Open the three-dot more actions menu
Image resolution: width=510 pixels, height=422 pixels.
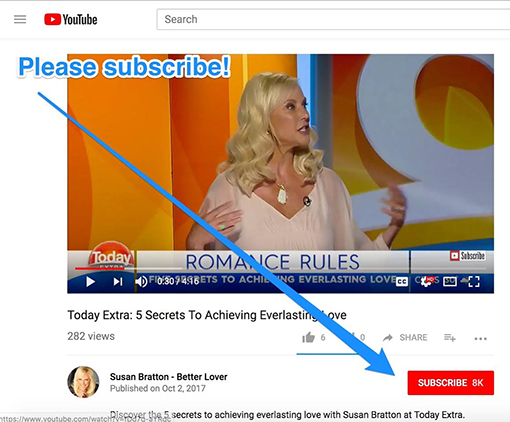480,339
